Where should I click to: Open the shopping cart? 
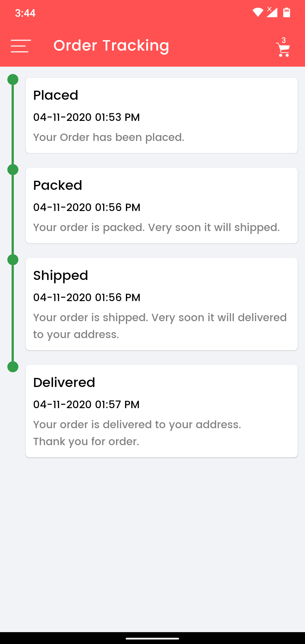coord(283,50)
